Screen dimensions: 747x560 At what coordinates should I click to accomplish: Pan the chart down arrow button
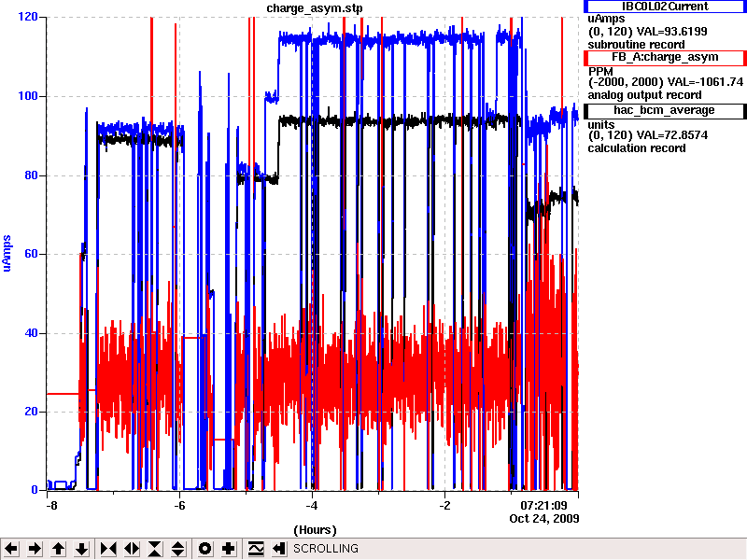[82, 549]
